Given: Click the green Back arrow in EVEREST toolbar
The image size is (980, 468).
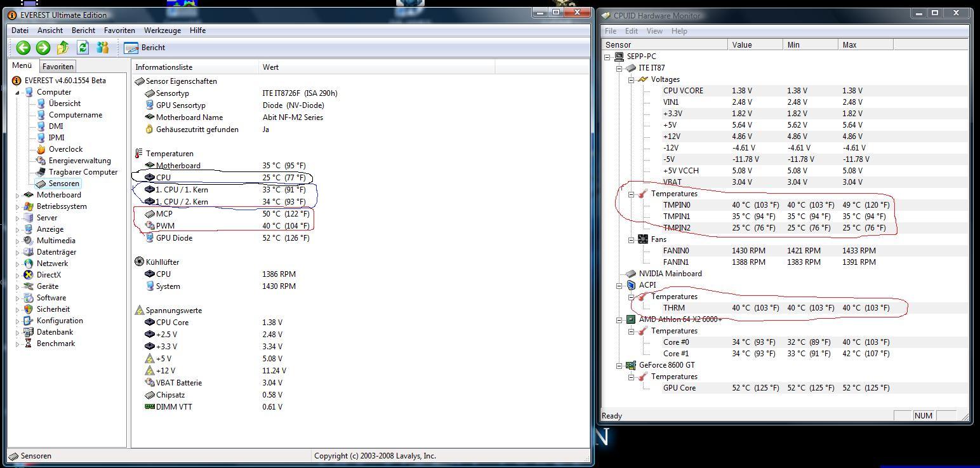Looking at the screenshot, I should point(23,48).
